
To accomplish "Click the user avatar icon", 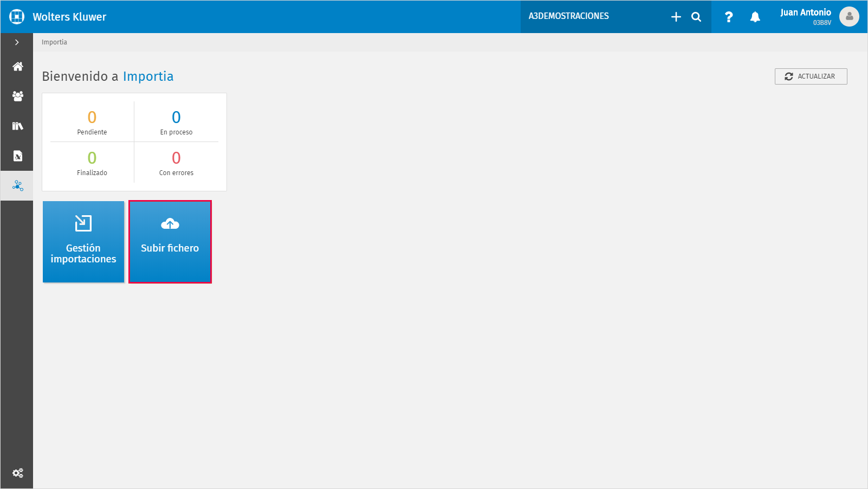I will 849,17.
